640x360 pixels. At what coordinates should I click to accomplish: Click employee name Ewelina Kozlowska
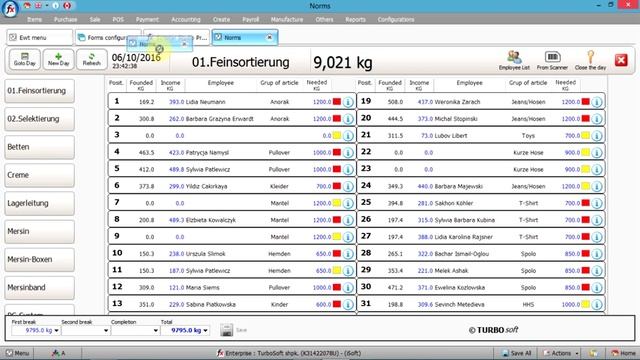(x=460, y=288)
